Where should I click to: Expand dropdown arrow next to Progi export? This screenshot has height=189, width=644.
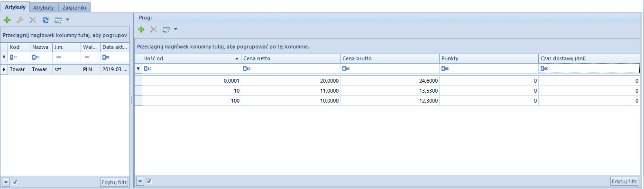pyautogui.click(x=175, y=29)
